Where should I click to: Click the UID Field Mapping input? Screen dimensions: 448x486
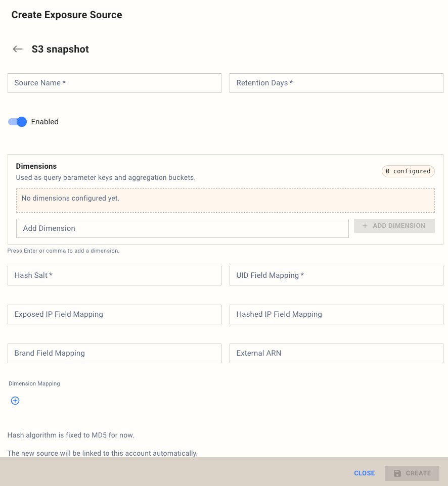[x=336, y=275]
